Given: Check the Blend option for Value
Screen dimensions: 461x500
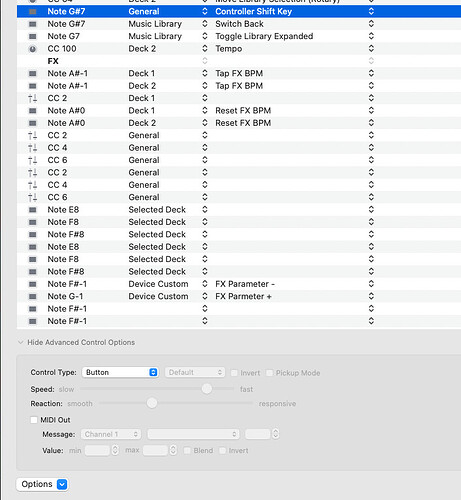Looking at the screenshot, I should [187, 451].
